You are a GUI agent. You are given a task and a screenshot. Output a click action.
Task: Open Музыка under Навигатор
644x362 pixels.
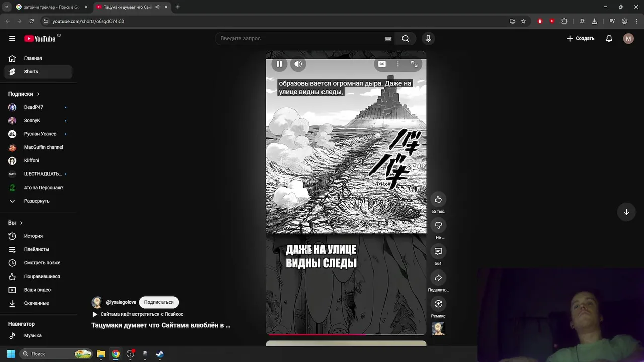tap(38, 335)
